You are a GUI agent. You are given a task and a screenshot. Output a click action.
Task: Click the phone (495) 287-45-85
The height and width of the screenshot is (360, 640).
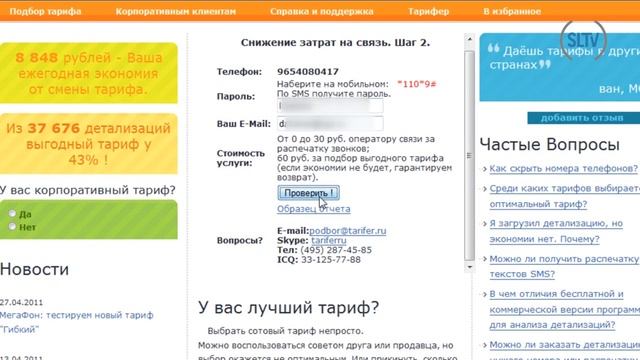pyautogui.click(x=336, y=250)
